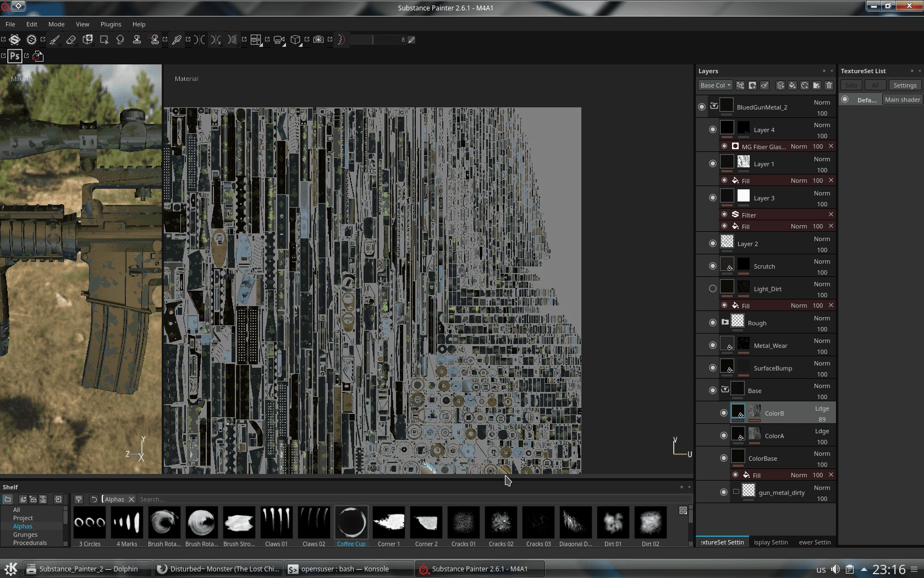Image resolution: width=924 pixels, height=578 pixels.
Task: Select the Eraser tool
Action: (71, 40)
